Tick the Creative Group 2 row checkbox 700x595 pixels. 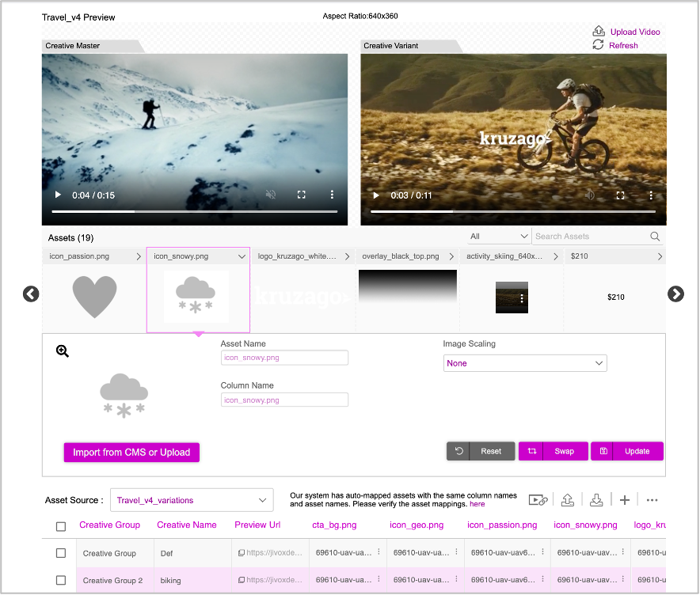tap(61, 580)
